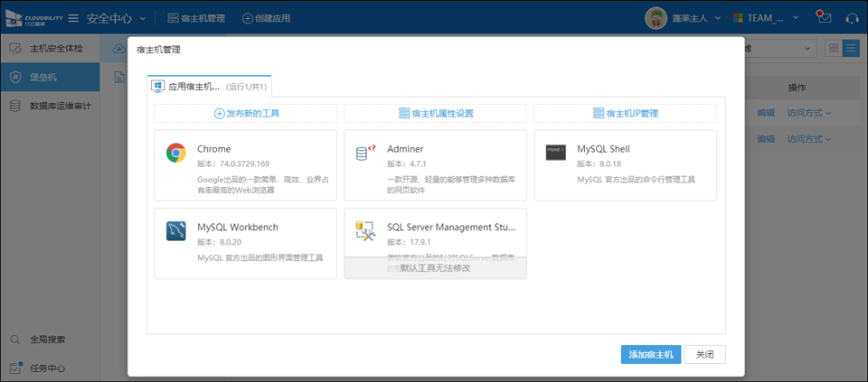Open 宿主机IP管理 settings
The image size is (868, 382).
coord(625,114)
